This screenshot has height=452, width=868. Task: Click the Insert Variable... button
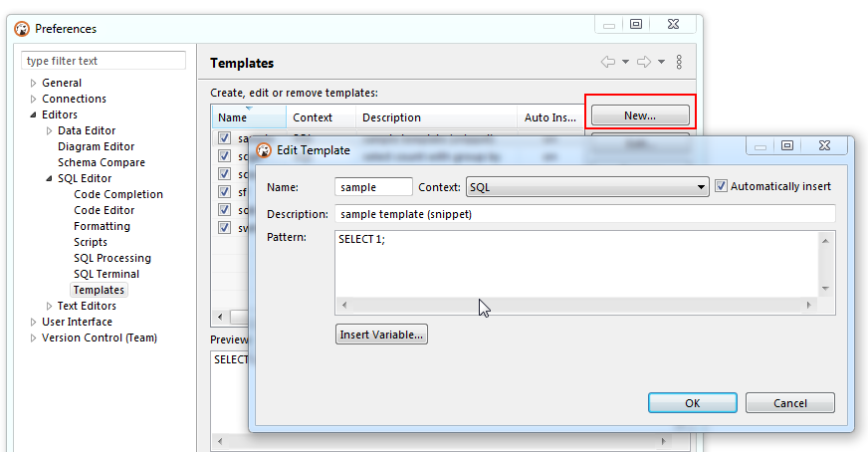click(x=381, y=335)
